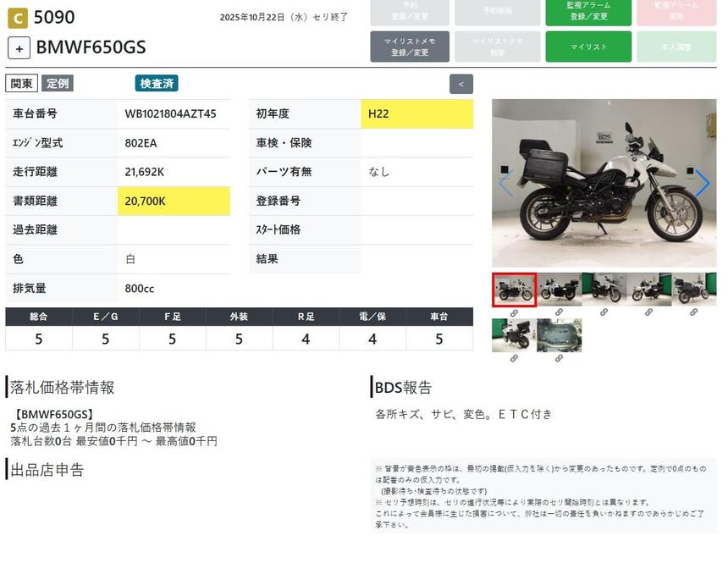The width and height of the screenshot is (728, 563).
Task: Select the second motorcycle thumbnail
Action: pos(559,290)
